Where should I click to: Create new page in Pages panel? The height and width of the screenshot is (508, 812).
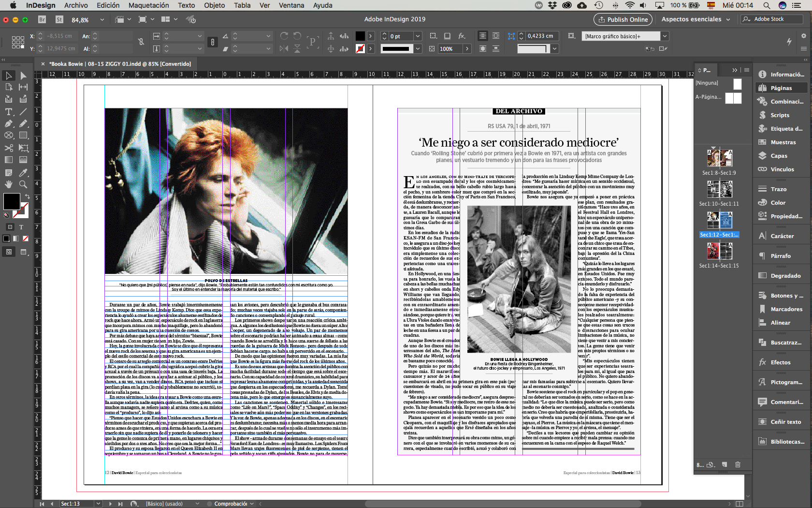pos(725,464)
